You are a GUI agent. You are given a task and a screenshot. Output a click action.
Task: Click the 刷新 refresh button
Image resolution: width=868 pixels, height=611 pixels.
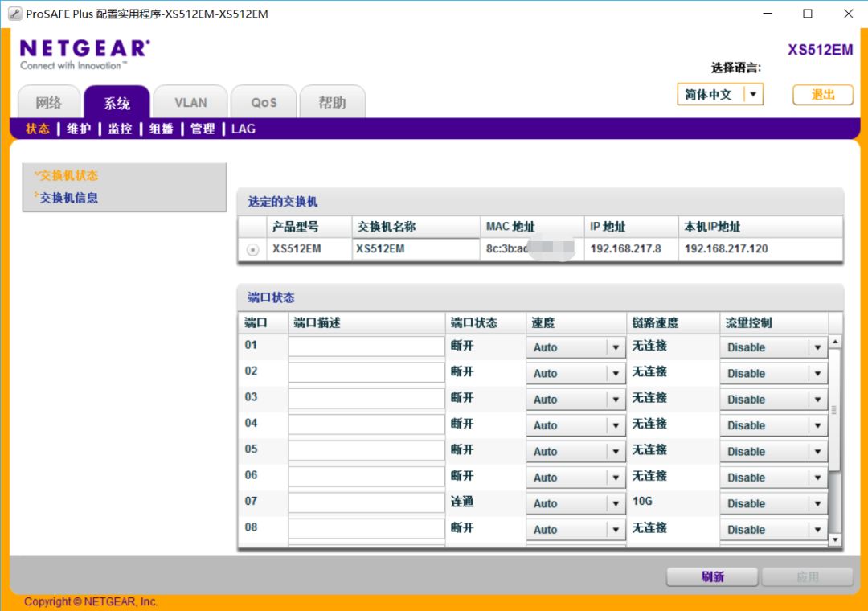712,576
